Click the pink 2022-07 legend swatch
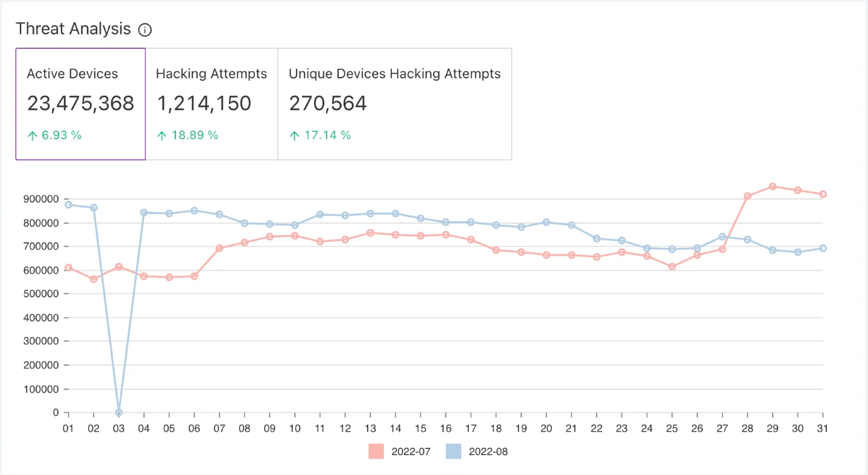The width and height of the screenshot is (868, 475). coord(376,451)
